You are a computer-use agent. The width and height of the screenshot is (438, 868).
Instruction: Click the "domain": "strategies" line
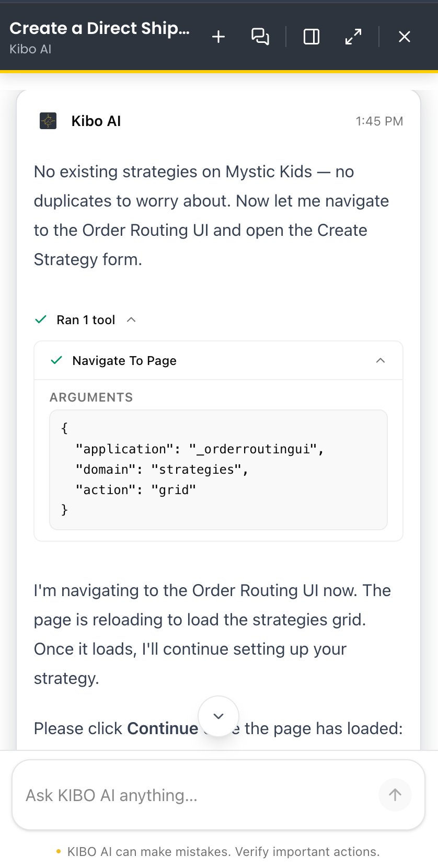click(162, 470)
